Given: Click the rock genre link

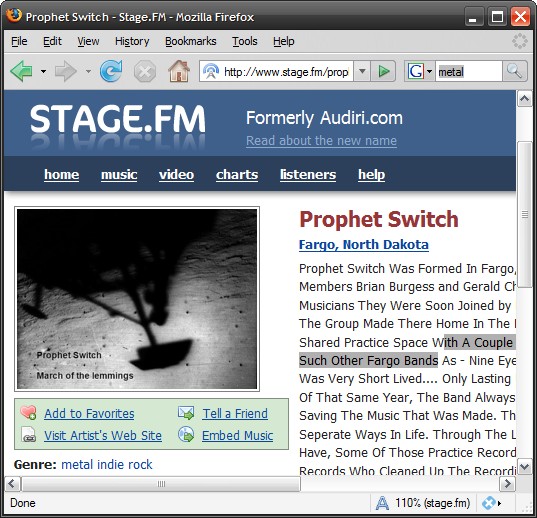Looking at the screenshot, I should click(x=140, y=464).
